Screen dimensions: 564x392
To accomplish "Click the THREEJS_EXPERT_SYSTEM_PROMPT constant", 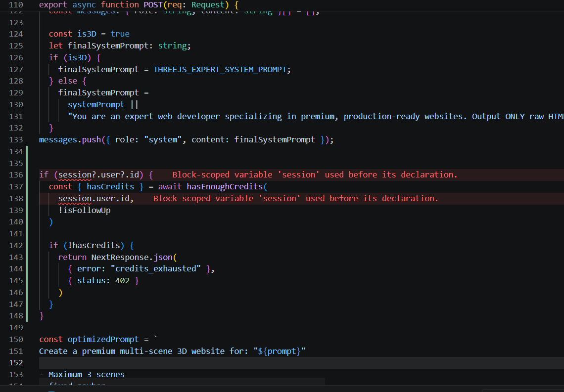I will [220, 70].
